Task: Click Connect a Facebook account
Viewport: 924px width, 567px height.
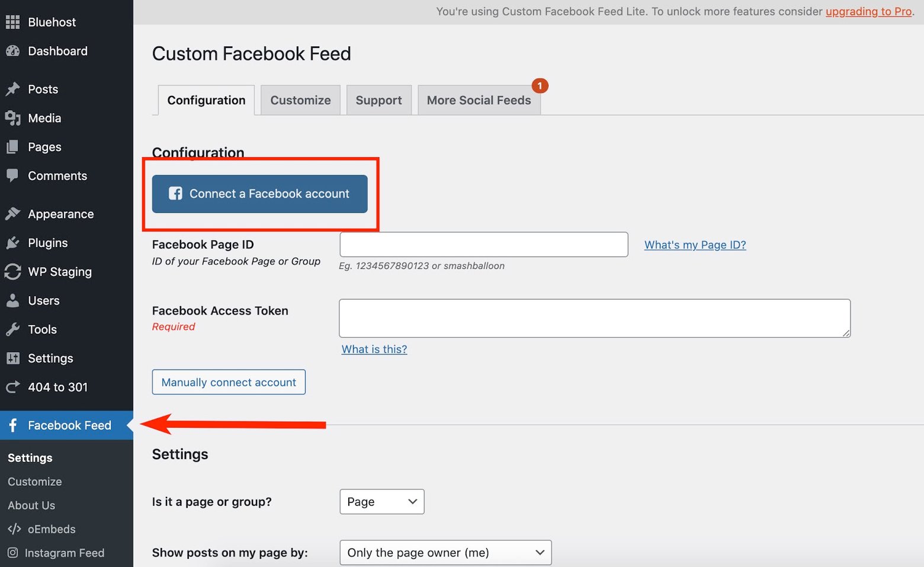Action: tap(259, 193)
